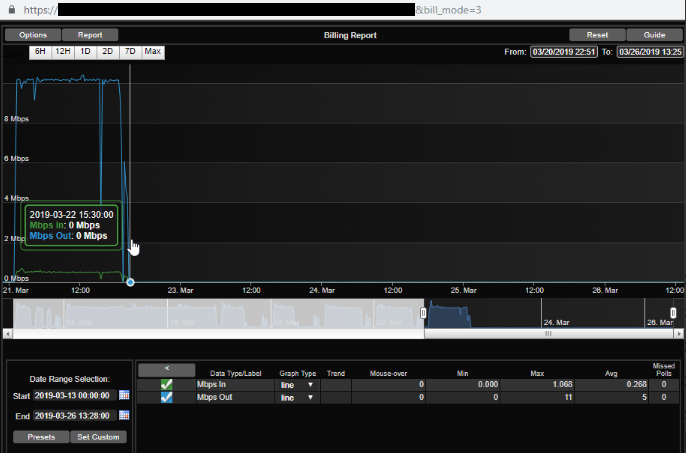
Task: Click the Mbps In label in table
Action: (x=211, y=385)
